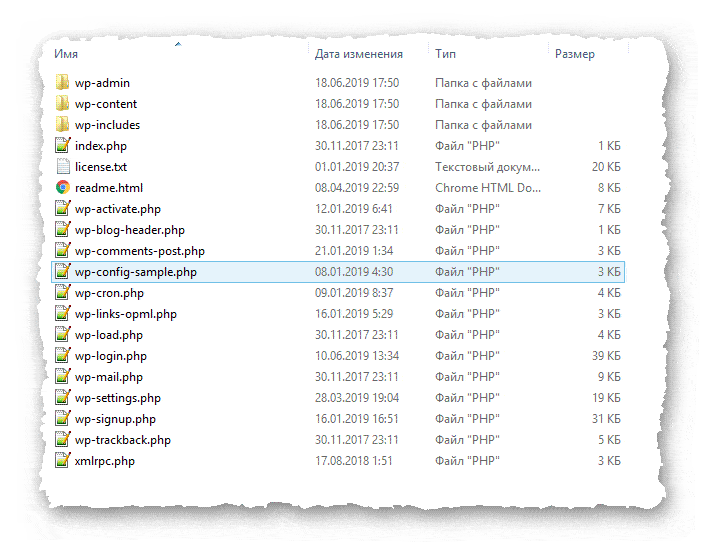
Task: Click the date 09.01.2019 8:37
Action: pyautogui.click(x=354, y=293)
